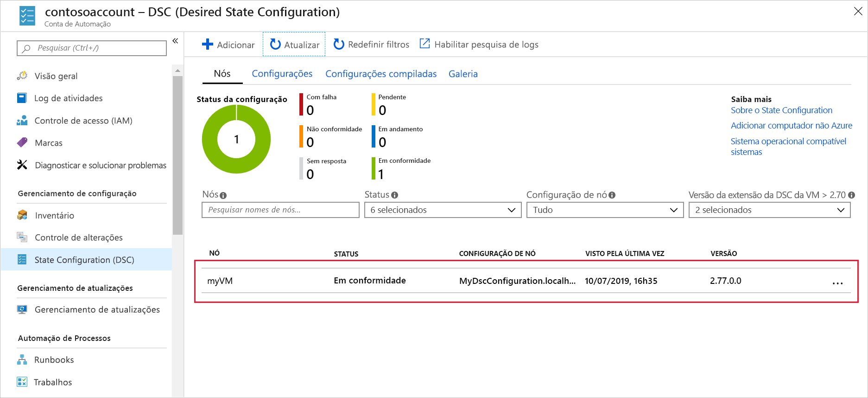The width and height of the screenshot is (868, 398).
Task: Click the Atualizar button
Action: point(294,45)
